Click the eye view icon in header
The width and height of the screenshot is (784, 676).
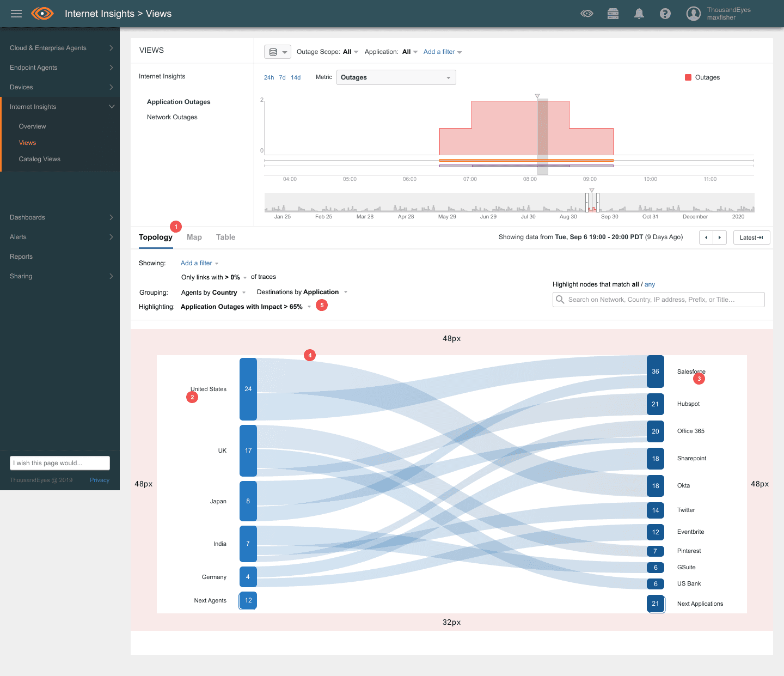(587, 14)
